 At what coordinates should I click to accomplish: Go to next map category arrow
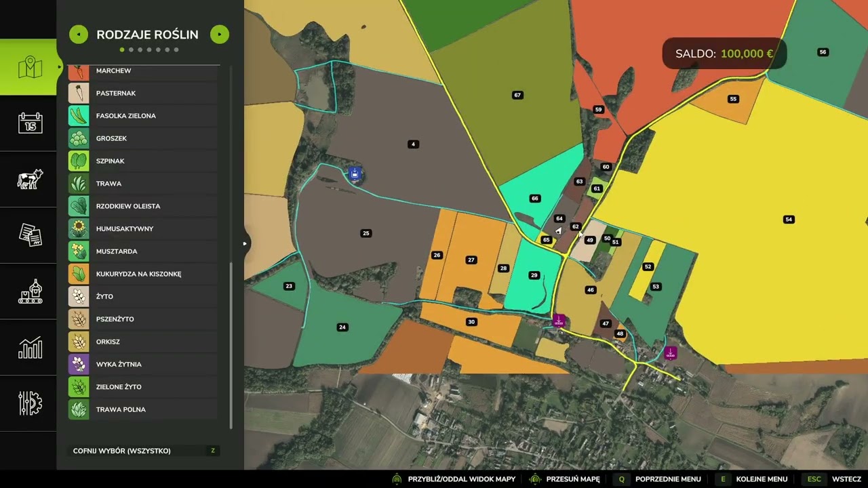tap(220, 35)
